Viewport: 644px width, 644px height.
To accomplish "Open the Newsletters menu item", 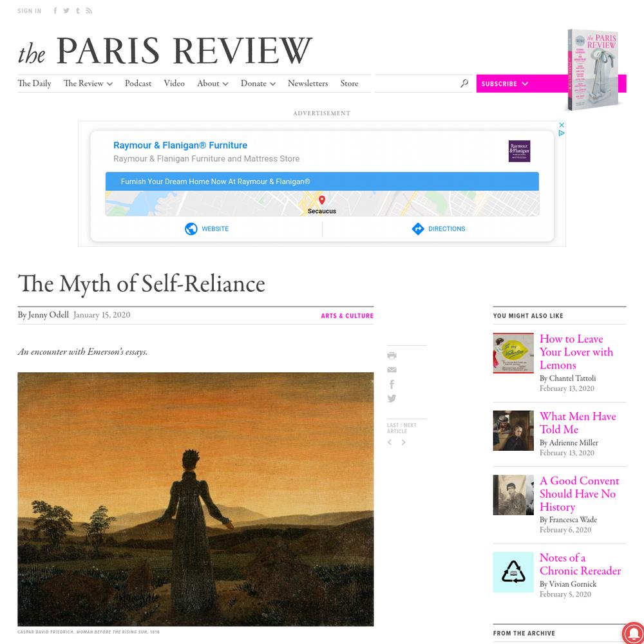I will point(308,83).
